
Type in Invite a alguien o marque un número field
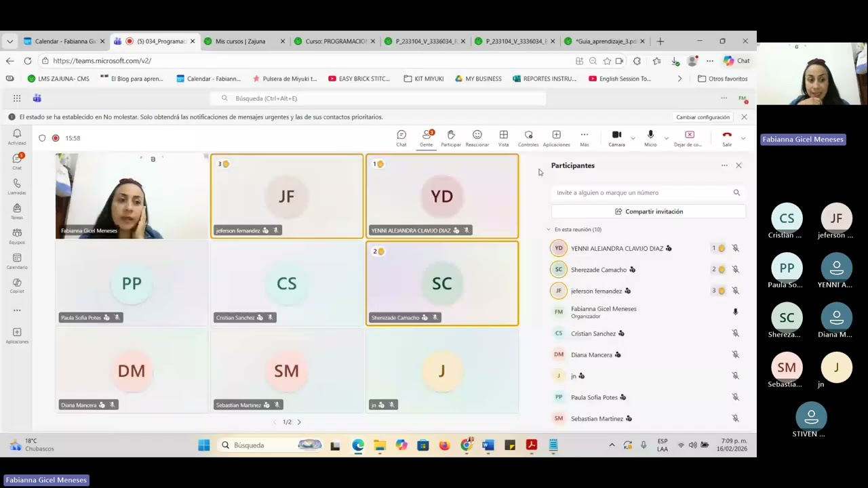click(648, 192)
